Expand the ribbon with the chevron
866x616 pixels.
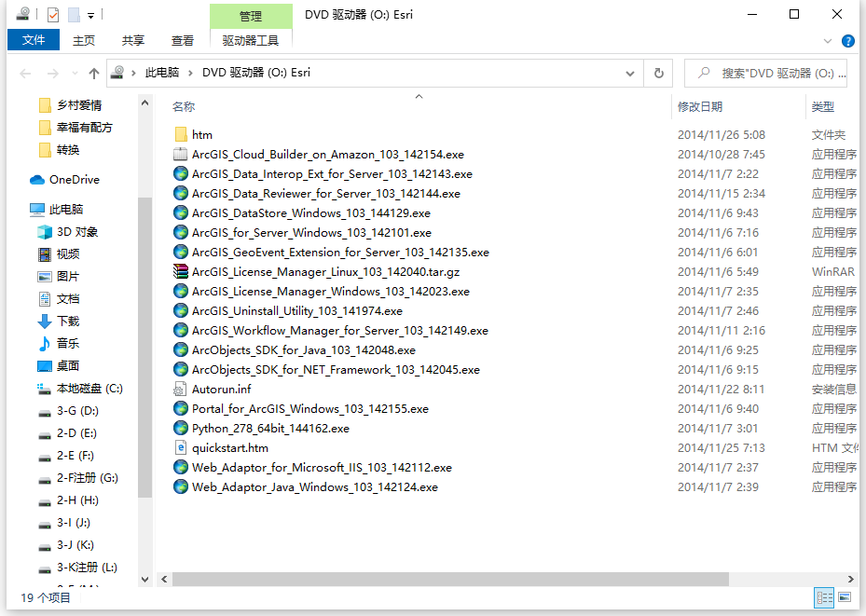(828, 41)
